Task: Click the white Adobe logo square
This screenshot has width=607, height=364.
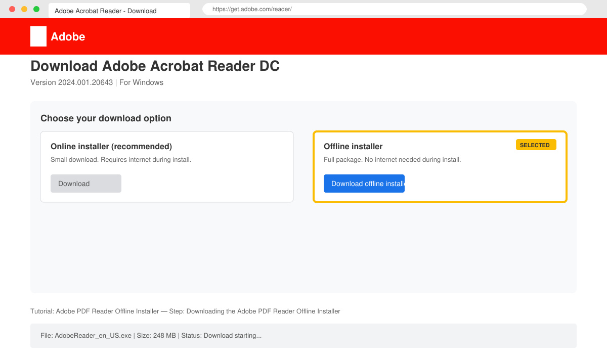Action: coord(38,36)
